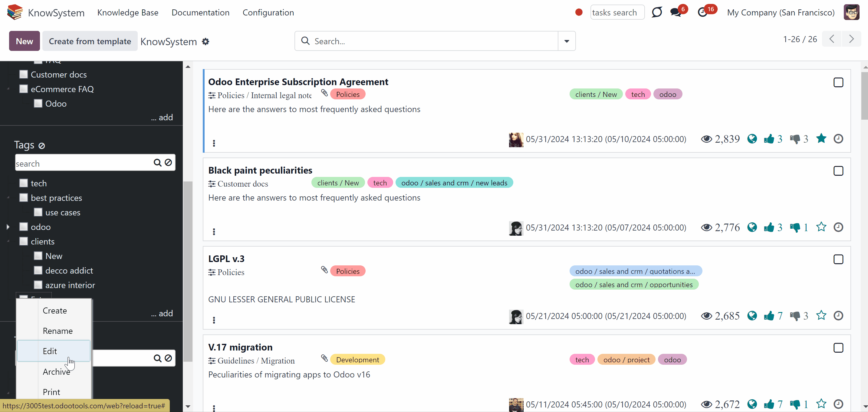Collapse the best practices tag node

8,198
